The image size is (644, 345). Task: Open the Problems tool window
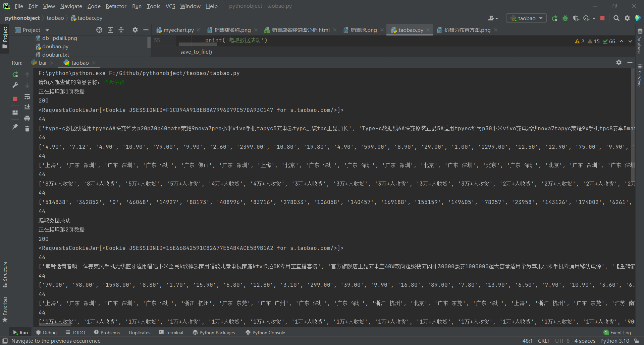tap(107, 333)
